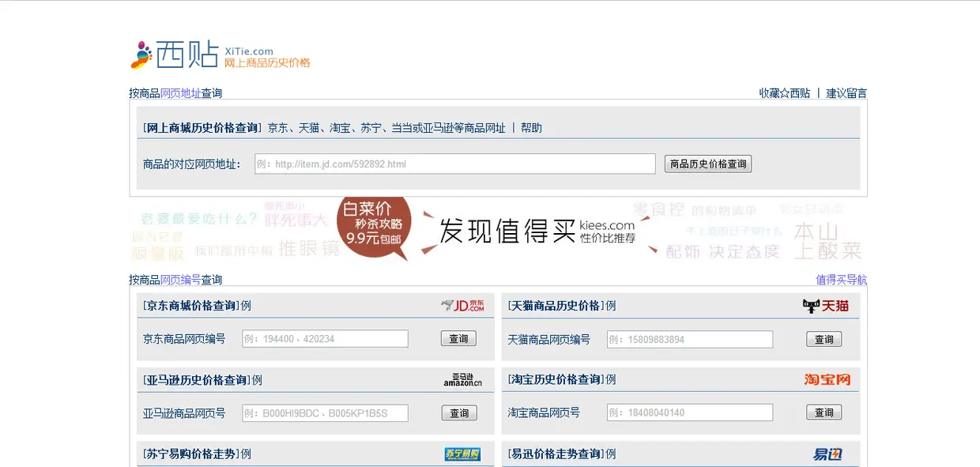This screenshot has width=980, height=467.
Task: Open the 建议留言 feedback link
Action: pos(846,93)
